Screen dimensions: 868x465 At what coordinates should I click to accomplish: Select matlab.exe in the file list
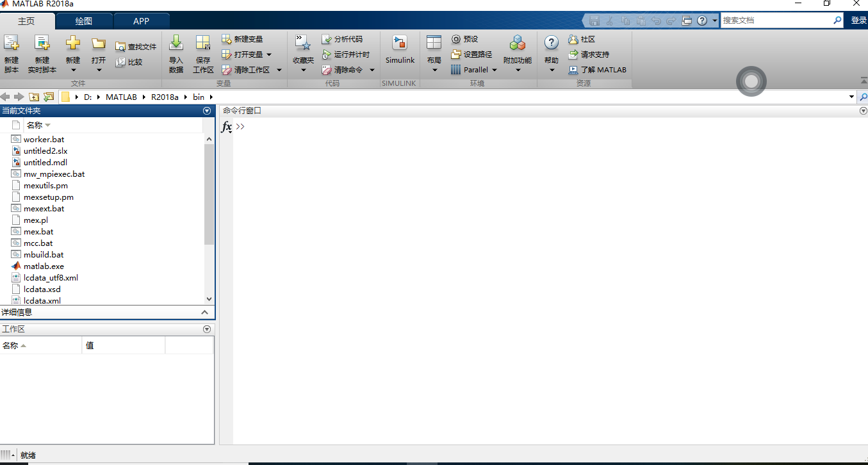[x=44, y=266]
